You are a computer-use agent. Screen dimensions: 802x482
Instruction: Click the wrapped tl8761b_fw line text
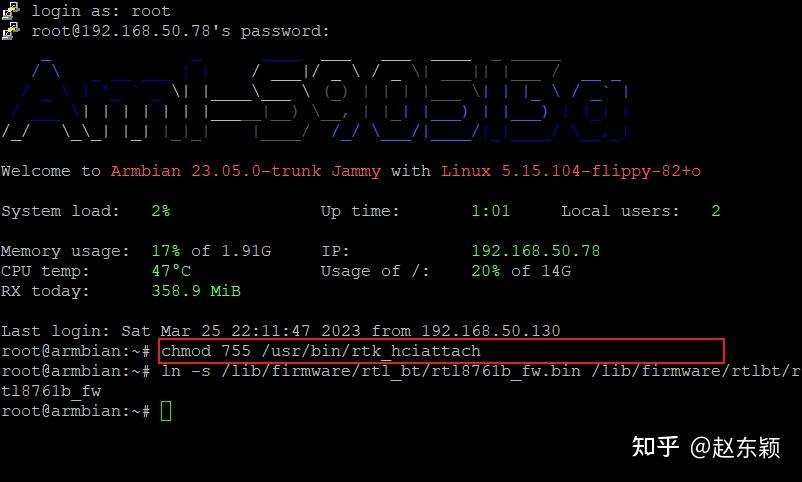[51, 391]
